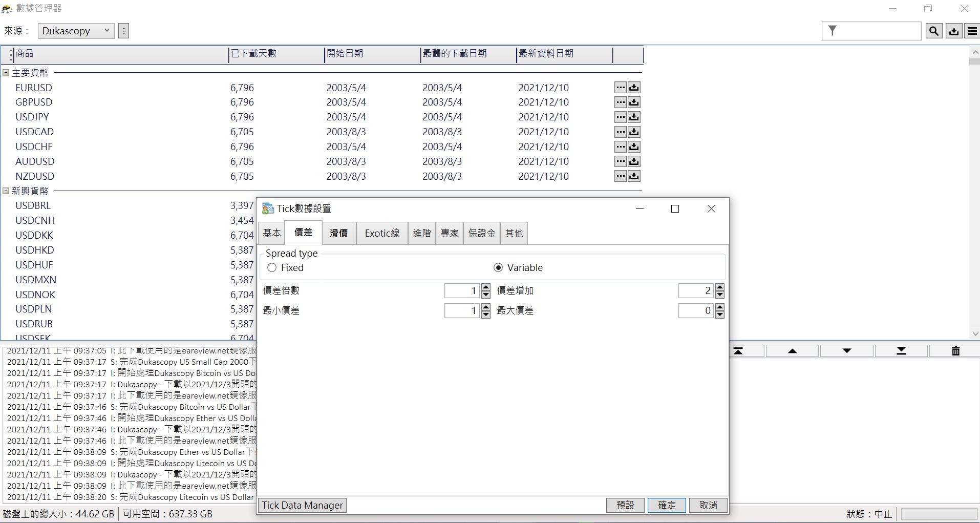Screen dimensions: 980x523
Task: Collapse the 新興貨幣 group
Action: [6, 191]
